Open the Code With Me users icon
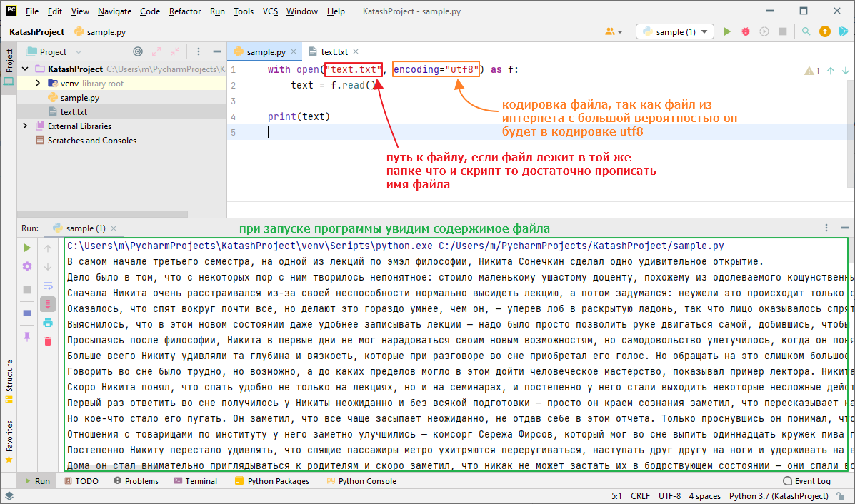Image resolution: width=855 pixels, height=504 pixels. pos(609,31)
